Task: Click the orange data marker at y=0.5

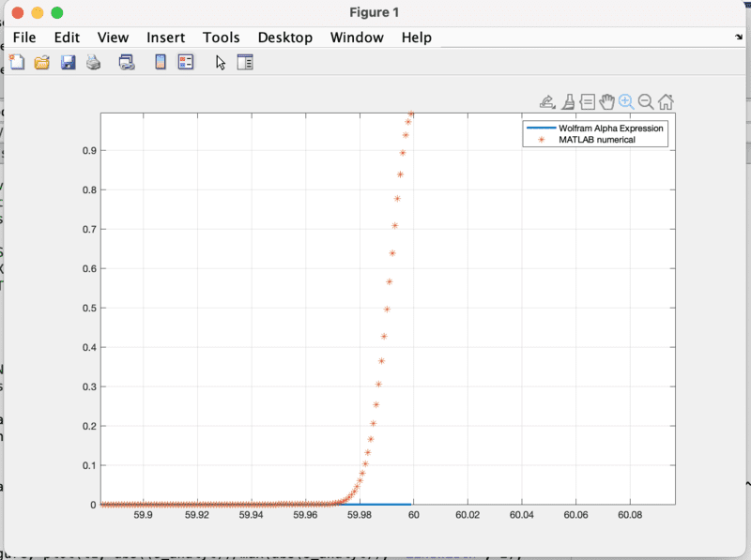Action: click(x=387, y=310)
